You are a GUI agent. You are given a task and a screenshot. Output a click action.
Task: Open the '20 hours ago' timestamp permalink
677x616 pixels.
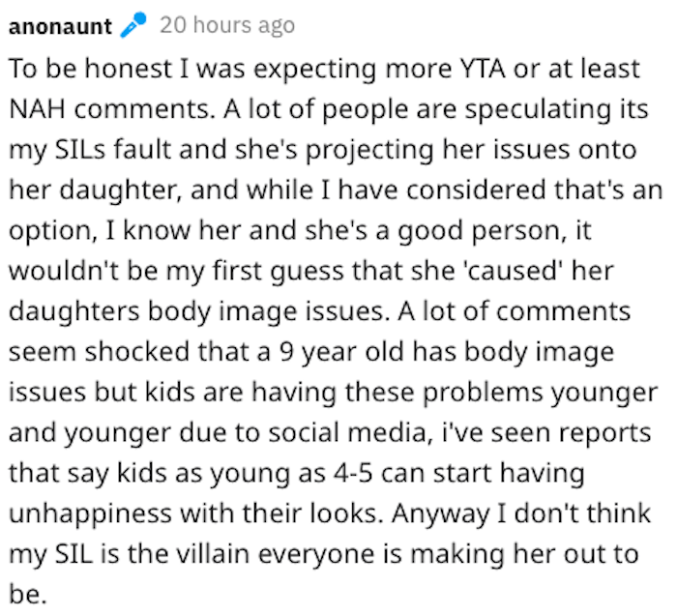coord(227,25)
